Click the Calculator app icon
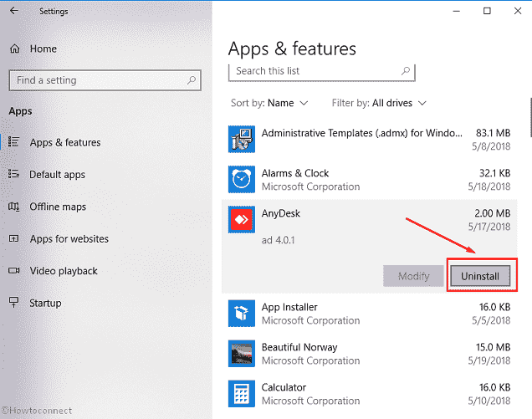 (x=242, y=394)
